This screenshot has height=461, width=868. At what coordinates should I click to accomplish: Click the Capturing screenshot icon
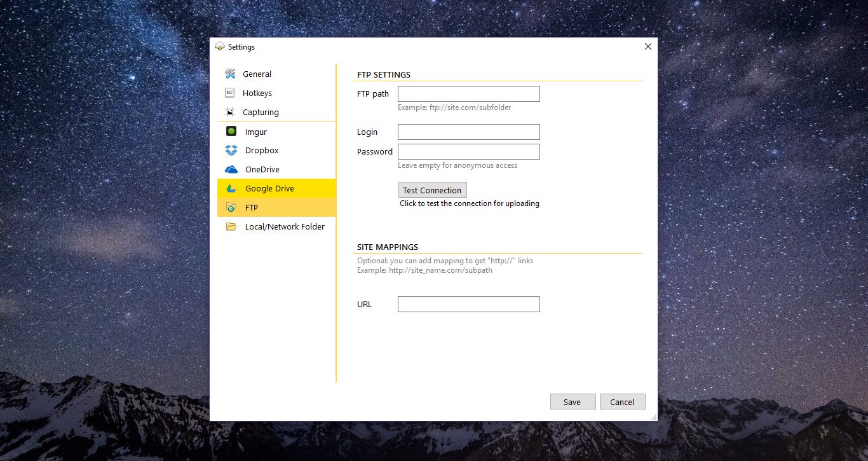coord(230,112)
